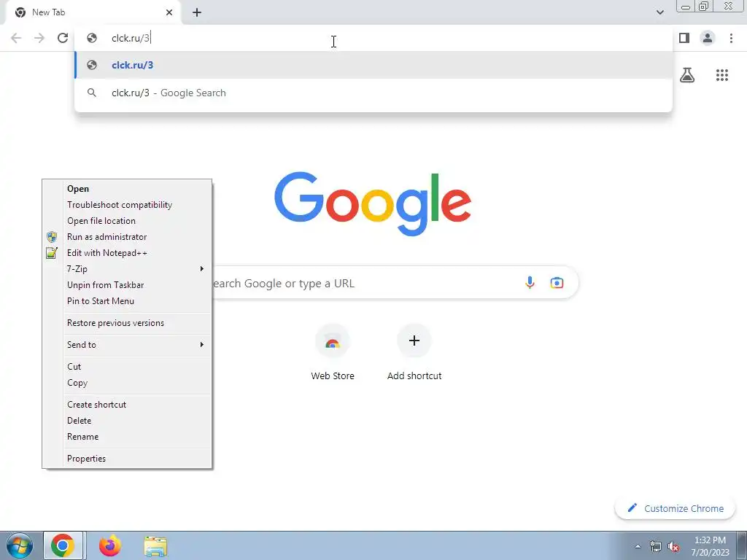
Task: Select Open in the context menu
Action: [x=127, y=189]
